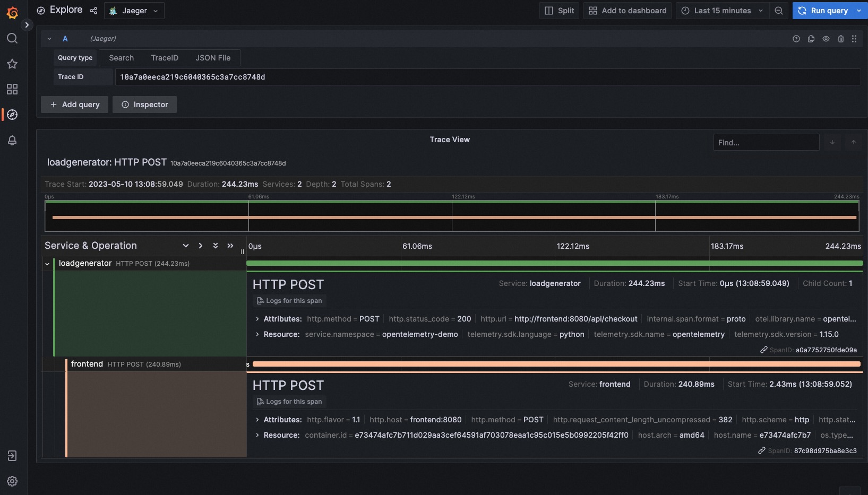Open Last 15 minutes time picker
The width and height of the screenshot is (868, 495).
point(723,11)
